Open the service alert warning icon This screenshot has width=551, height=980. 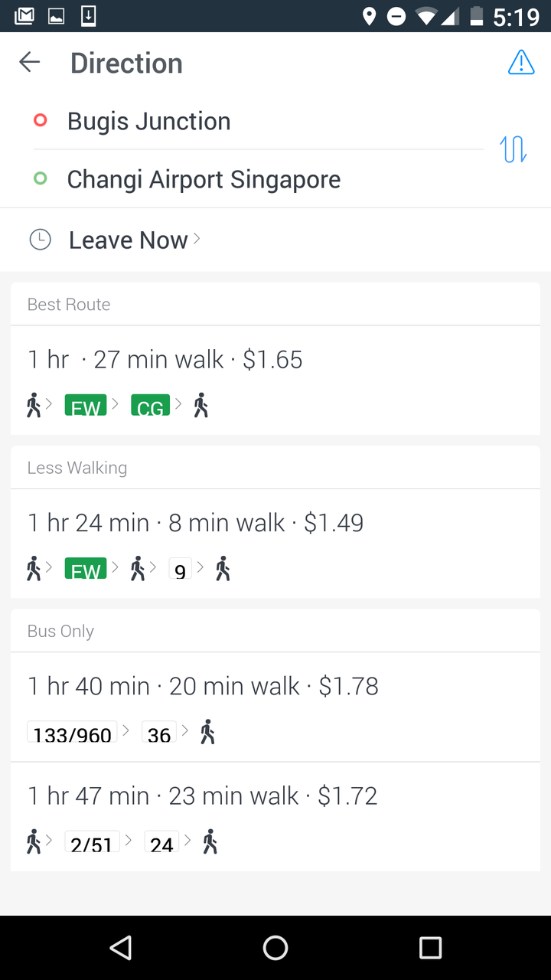coord(521,63)
